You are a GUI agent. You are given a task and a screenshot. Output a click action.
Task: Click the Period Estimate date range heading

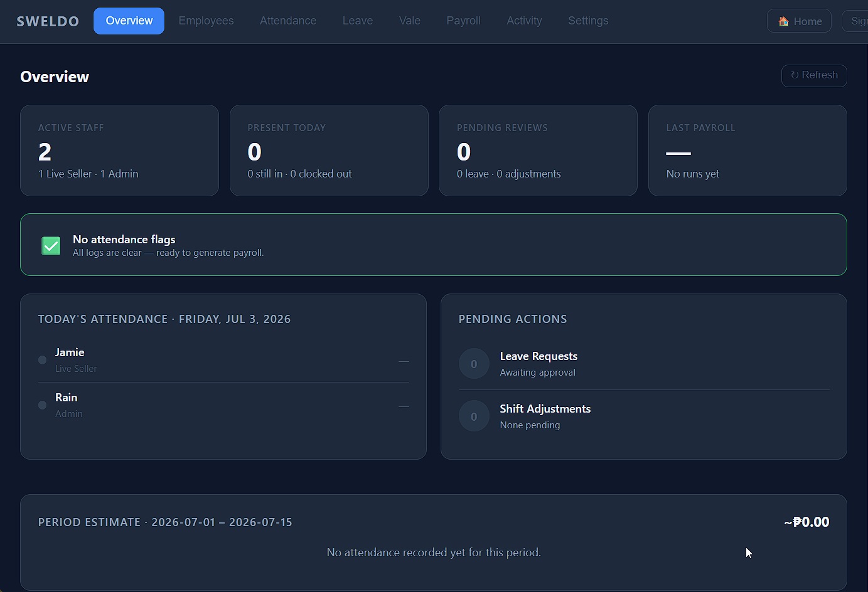pyautogui.click(x=165, y=522)
